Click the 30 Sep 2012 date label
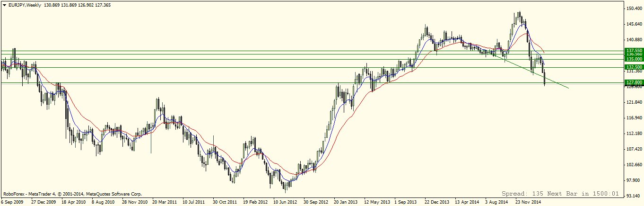 315,202
